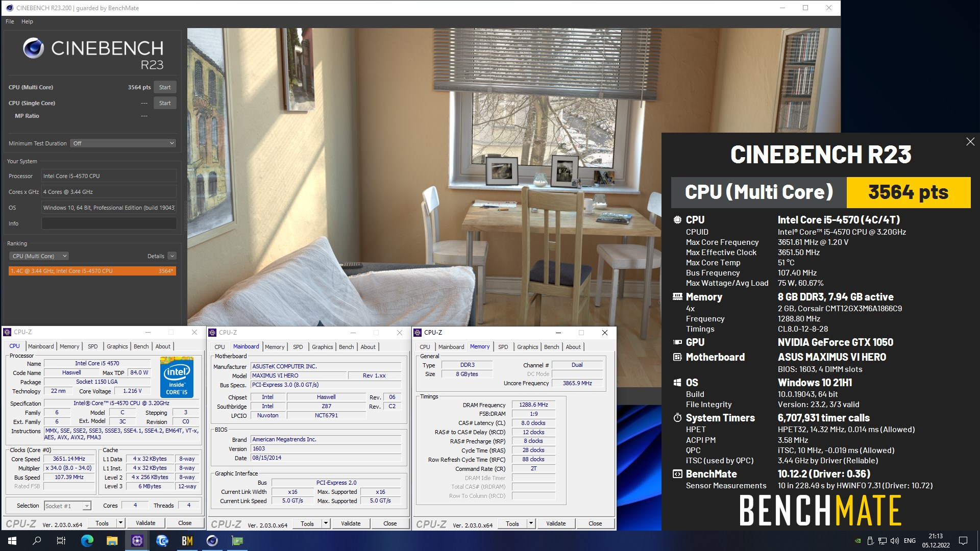The height and width of the screenshot is (551, 980).
Task: Close the BenchMate result overlay
Action: (970, 142)
